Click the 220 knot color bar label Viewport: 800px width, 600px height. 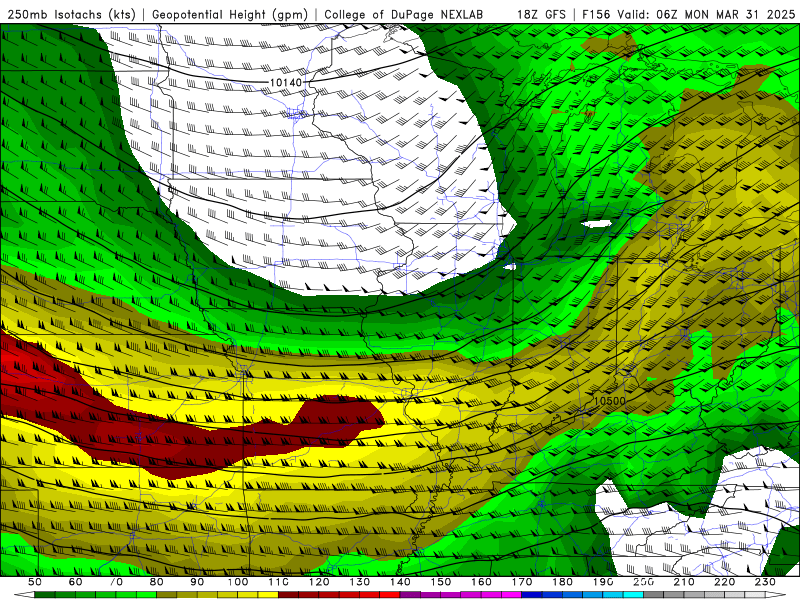pos(725,582)
